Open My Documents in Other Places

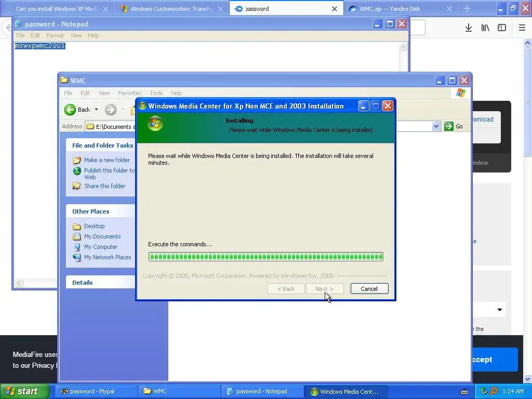102,236
